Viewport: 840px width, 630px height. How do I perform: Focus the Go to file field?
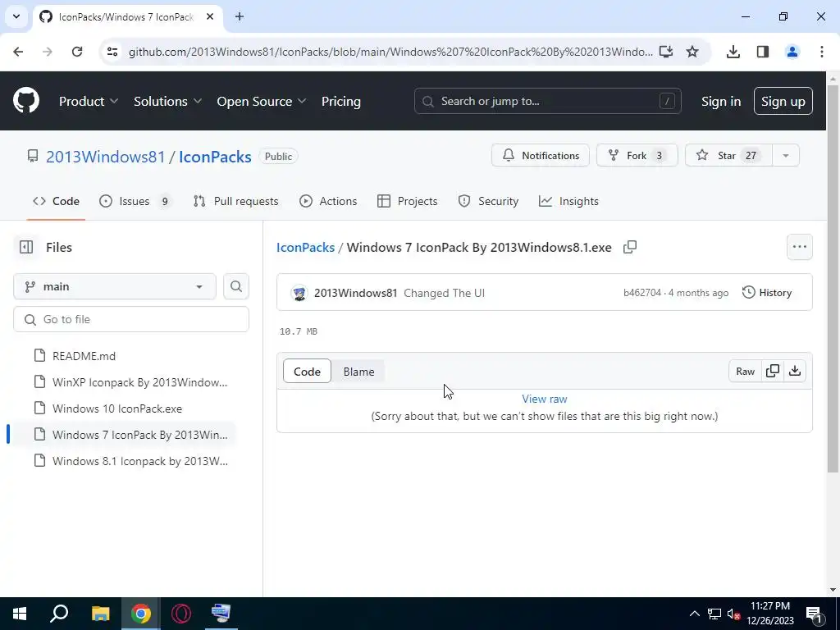(x=131, y=319)
